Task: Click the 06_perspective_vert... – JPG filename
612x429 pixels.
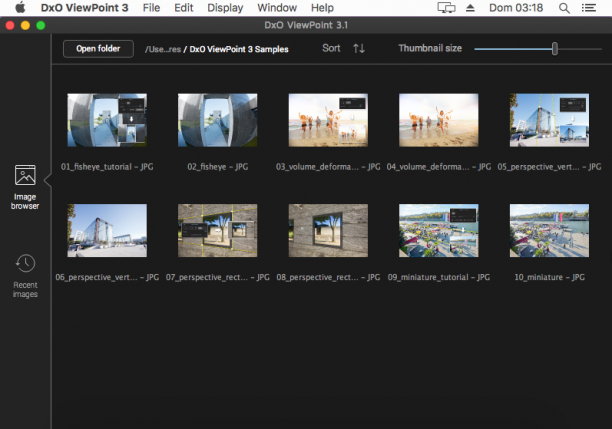Action: (x=107, y=277)
